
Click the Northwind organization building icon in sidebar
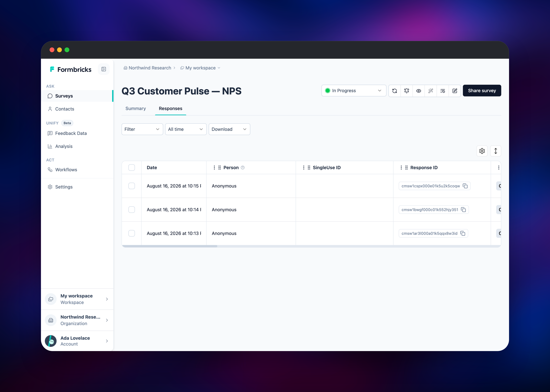(x=51, y=320)
